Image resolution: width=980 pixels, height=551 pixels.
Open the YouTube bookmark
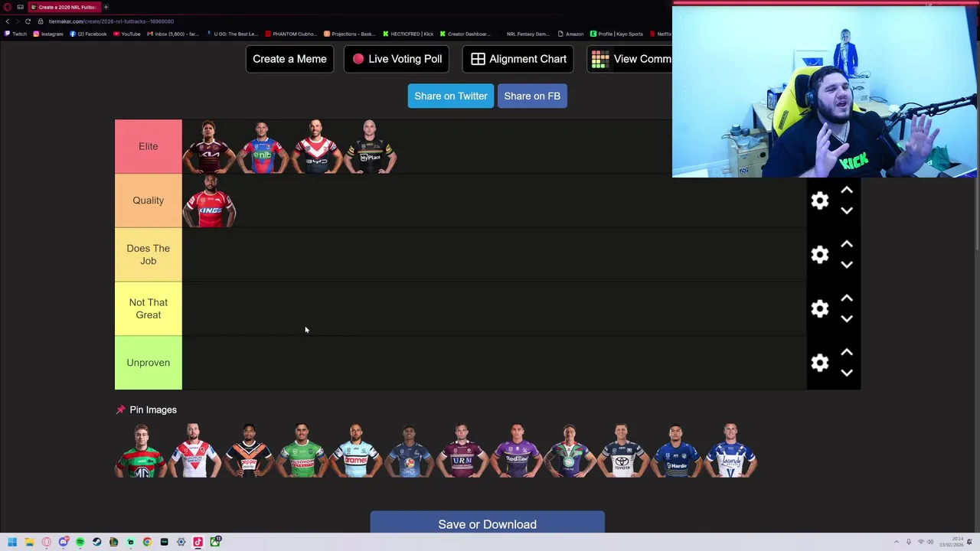pos(126,34)
